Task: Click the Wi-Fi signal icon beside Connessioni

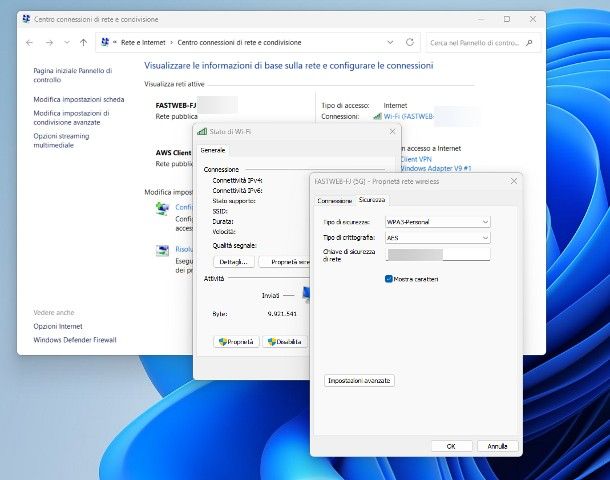Action: coord(377,116)
